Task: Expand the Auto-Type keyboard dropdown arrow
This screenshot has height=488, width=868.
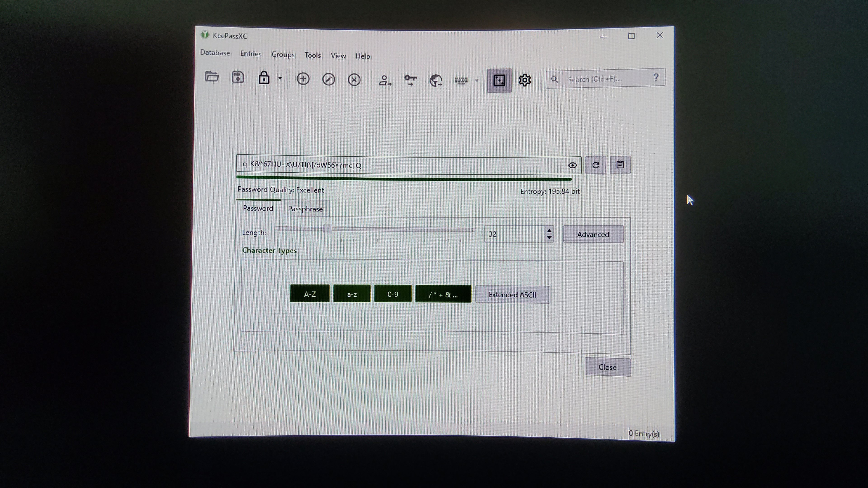Action: 476,80
